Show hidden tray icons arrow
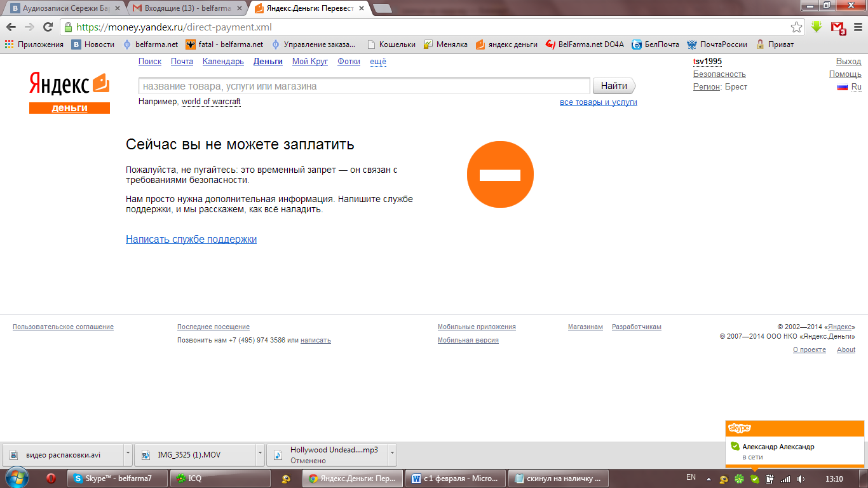The height and width of the screenshot is (488, 868). click(709, 478)
